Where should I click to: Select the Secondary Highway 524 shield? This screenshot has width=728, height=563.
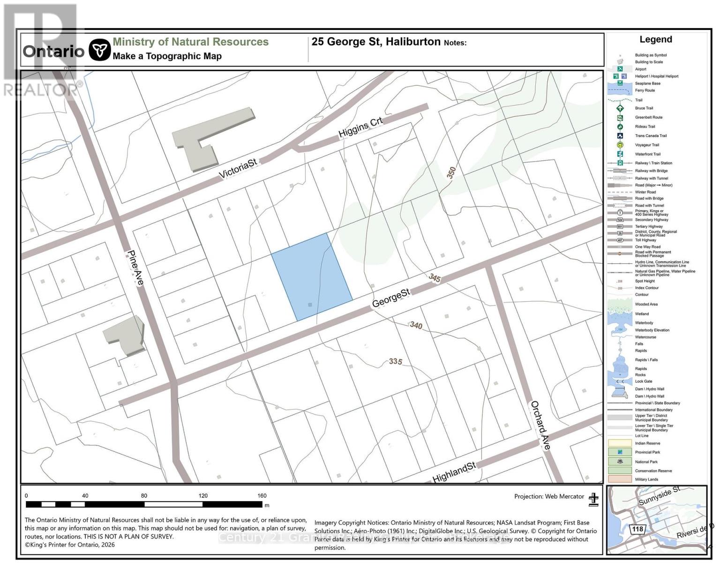(620, 220)
